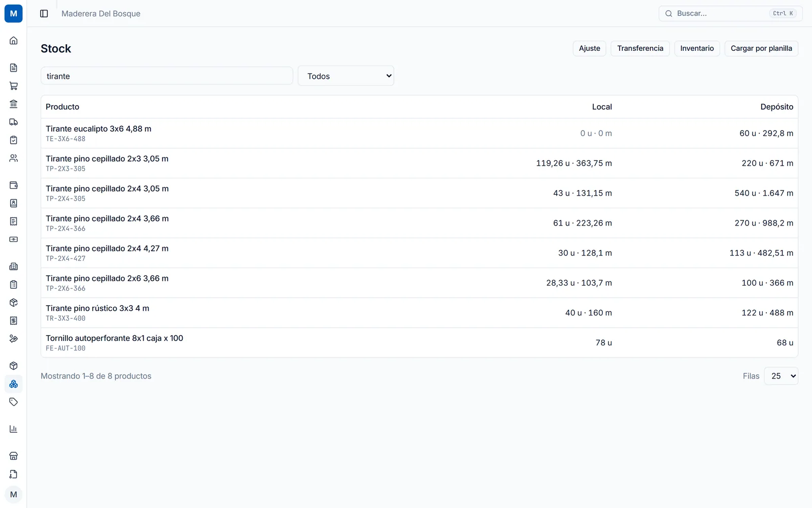Open the bank building icon in sidebar

click(x=14, y=104)
